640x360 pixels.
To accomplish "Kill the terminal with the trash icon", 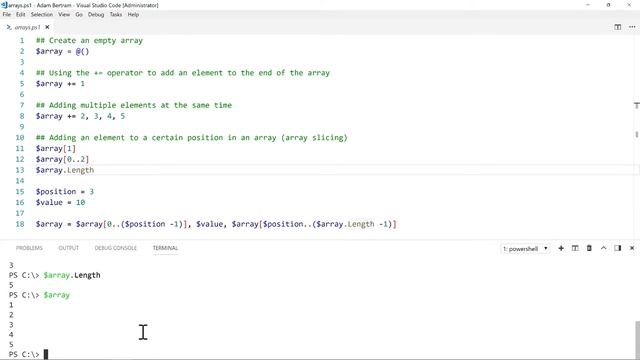I will (589, 248).
